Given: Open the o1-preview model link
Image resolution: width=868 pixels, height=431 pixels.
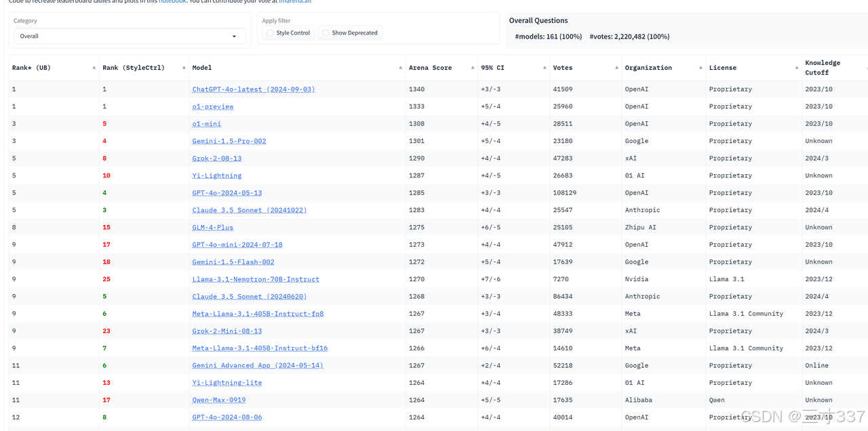Looking at the screenshot, I should coord(213,106).
